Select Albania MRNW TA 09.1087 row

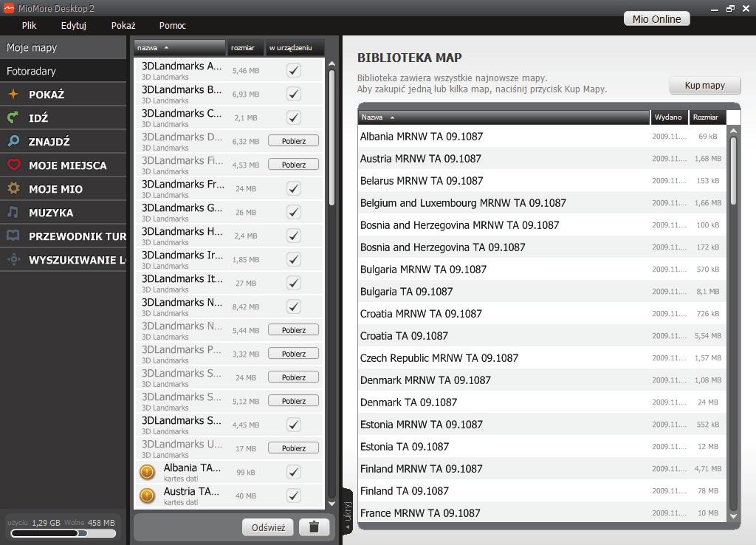542,137
